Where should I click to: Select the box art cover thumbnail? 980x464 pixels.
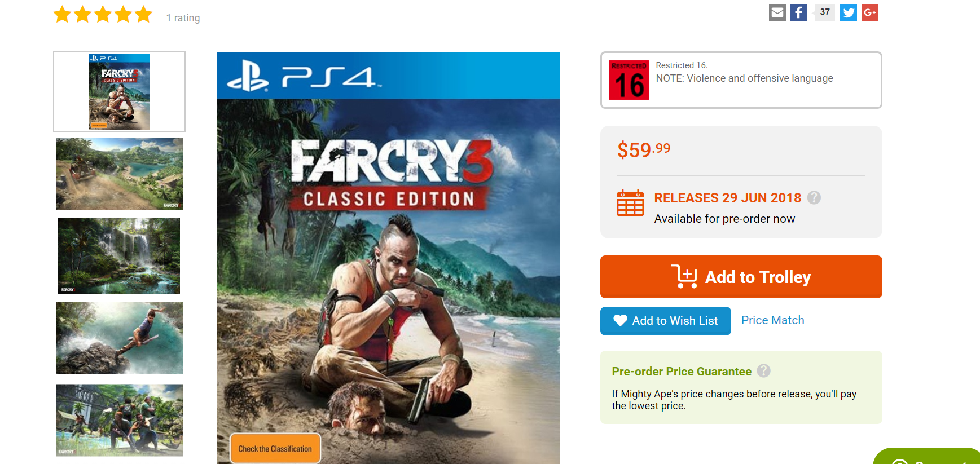[119, 92]
